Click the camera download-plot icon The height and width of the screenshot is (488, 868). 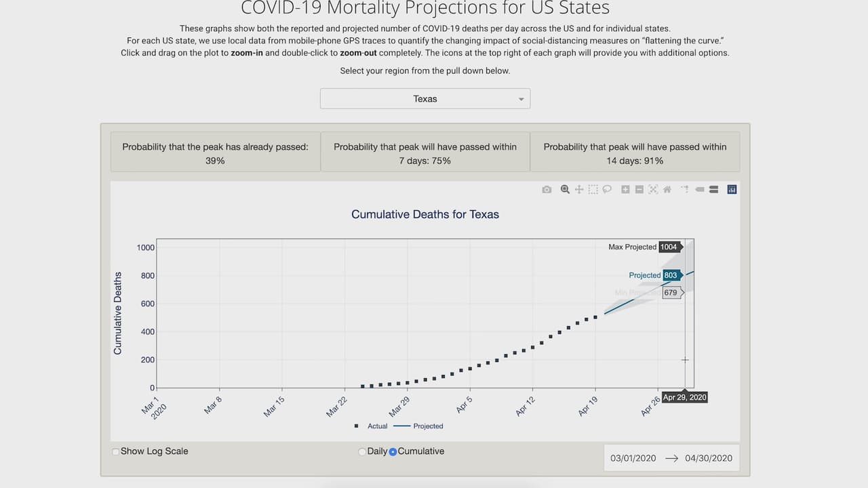click(547, 190)
